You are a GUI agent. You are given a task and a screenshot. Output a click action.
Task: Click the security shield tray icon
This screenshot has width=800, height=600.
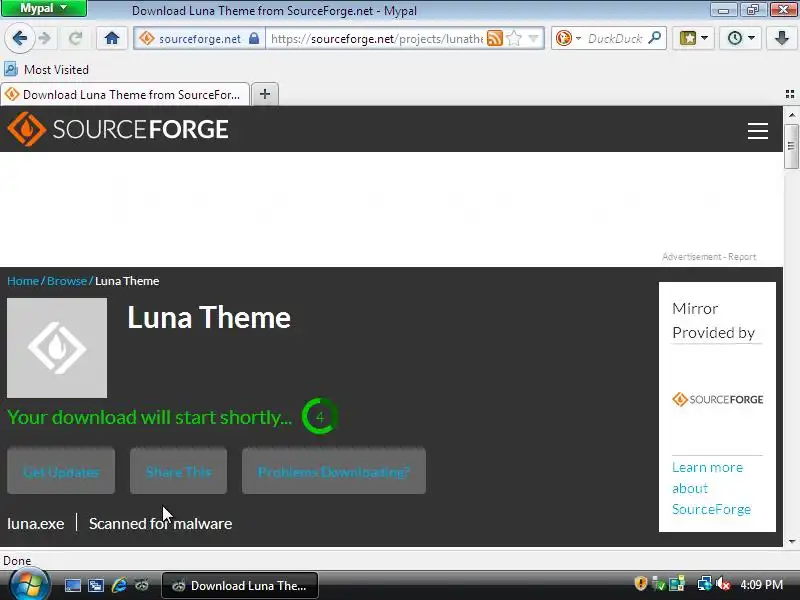(x=641, y=583)
